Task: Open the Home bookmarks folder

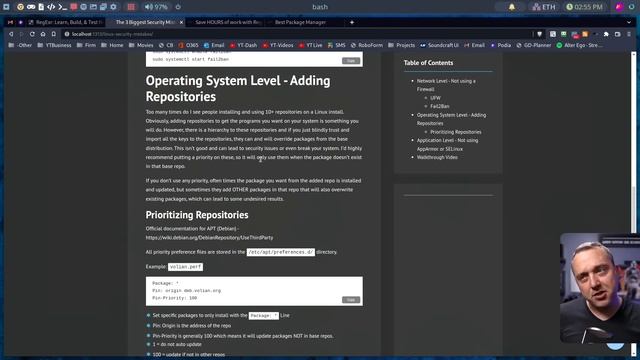Action: pos(112,45)
